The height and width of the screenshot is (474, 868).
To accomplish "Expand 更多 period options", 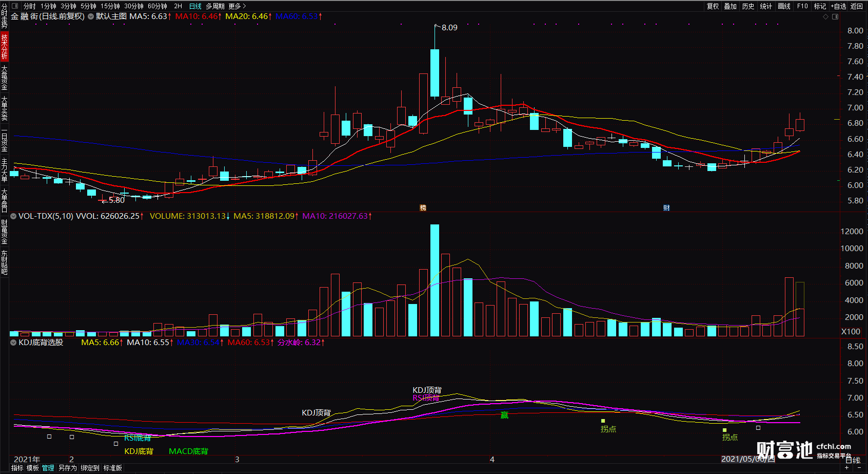I will click(x=237, y=6).
